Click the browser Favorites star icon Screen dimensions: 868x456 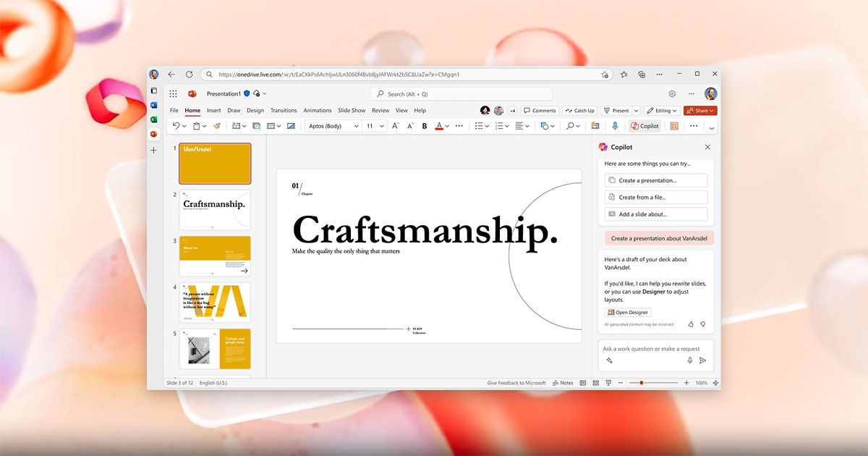[623, 74]
